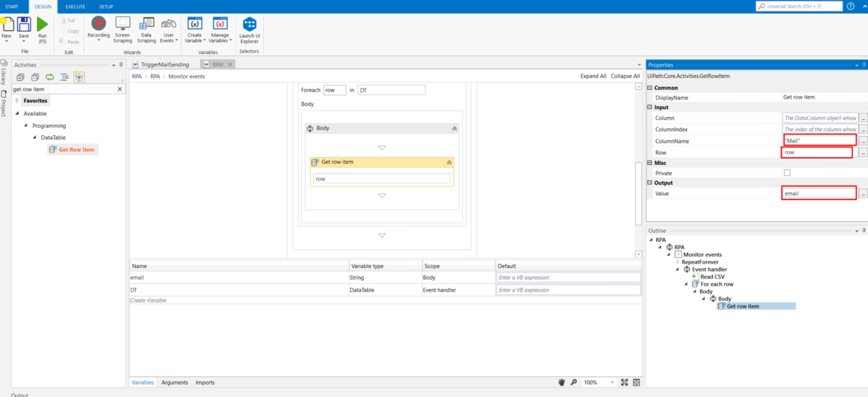Click the Run (F5) play icon

(x=42, y=25)
